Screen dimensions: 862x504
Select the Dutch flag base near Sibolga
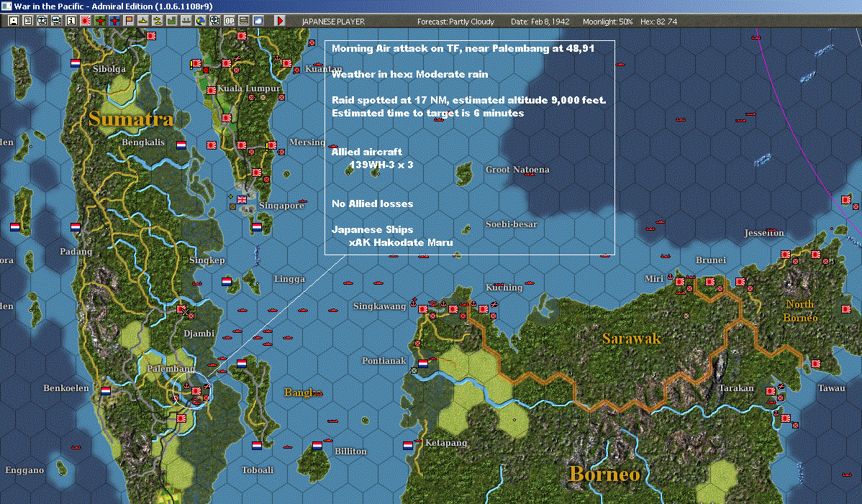pos(76,63)
